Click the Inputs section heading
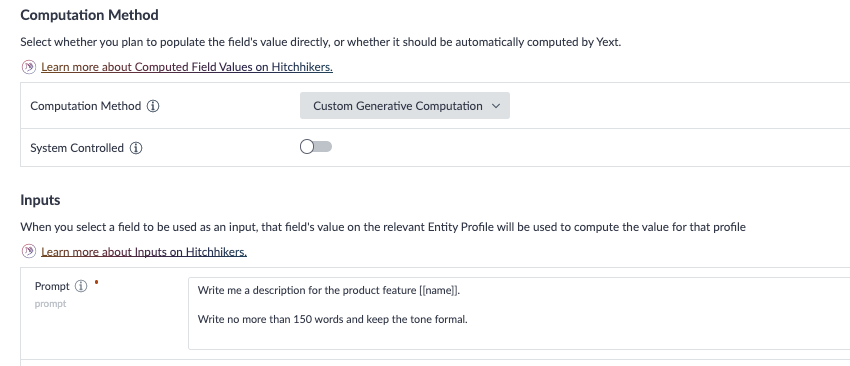This screenshot has height=366, width=850. click(40, 200)
